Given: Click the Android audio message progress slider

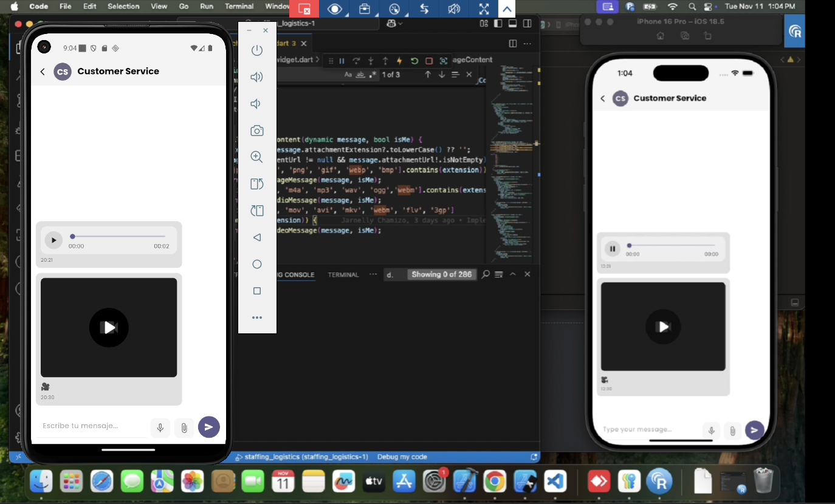Looking at the screenshot, I should 119,236.
